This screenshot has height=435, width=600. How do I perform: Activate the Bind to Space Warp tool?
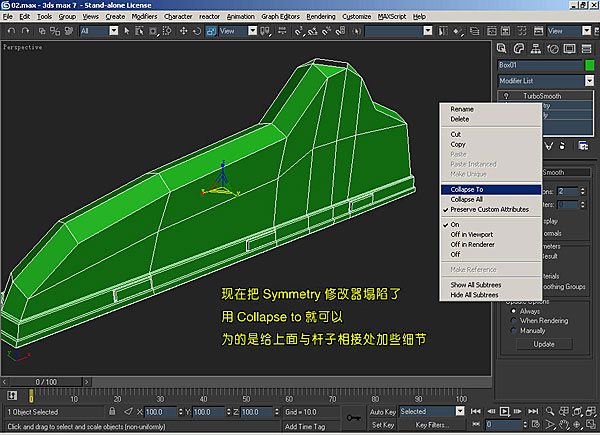coord(69,31)
